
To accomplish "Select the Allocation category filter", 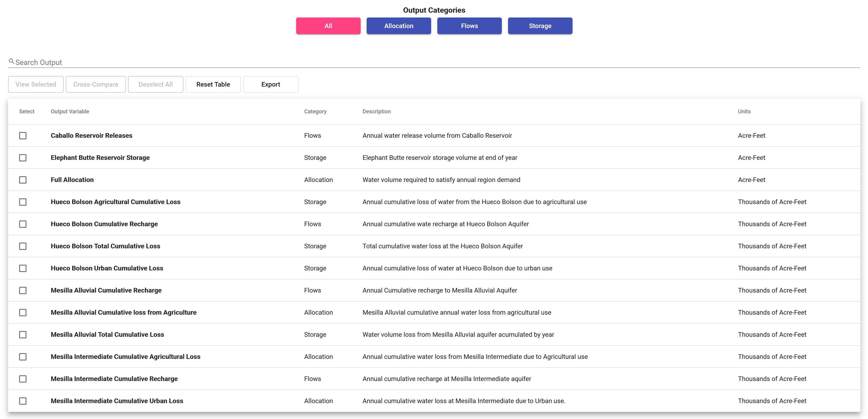I will click(399, 26).
